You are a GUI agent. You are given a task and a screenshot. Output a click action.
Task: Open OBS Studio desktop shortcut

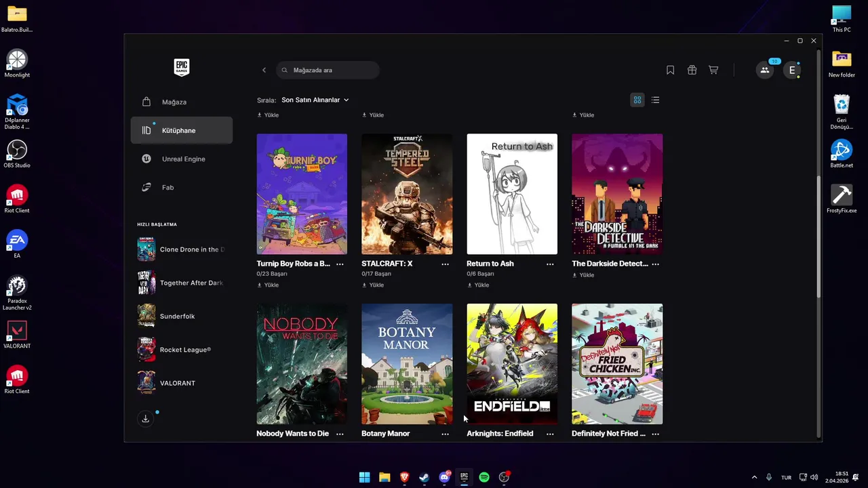click(17, 154)
